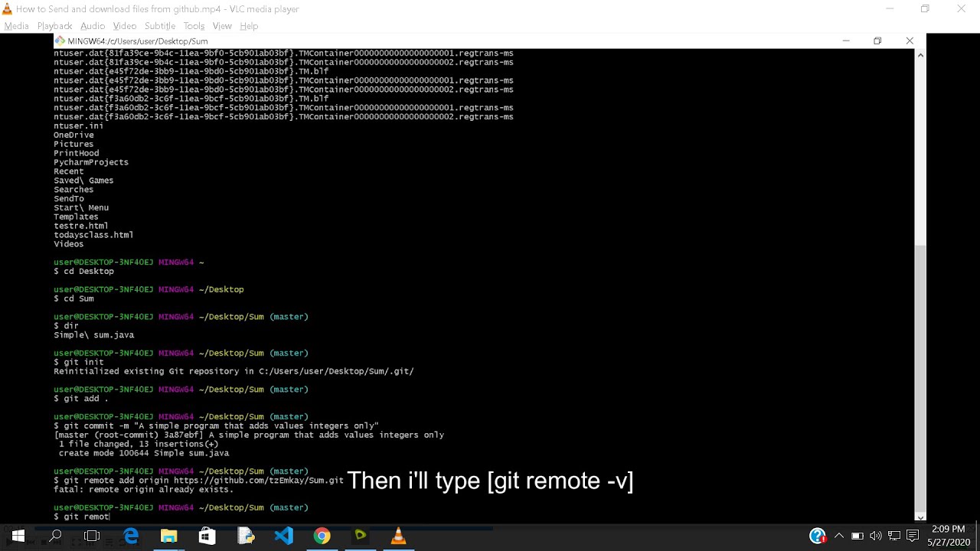Open the volume control in system tray

(876, 536)
